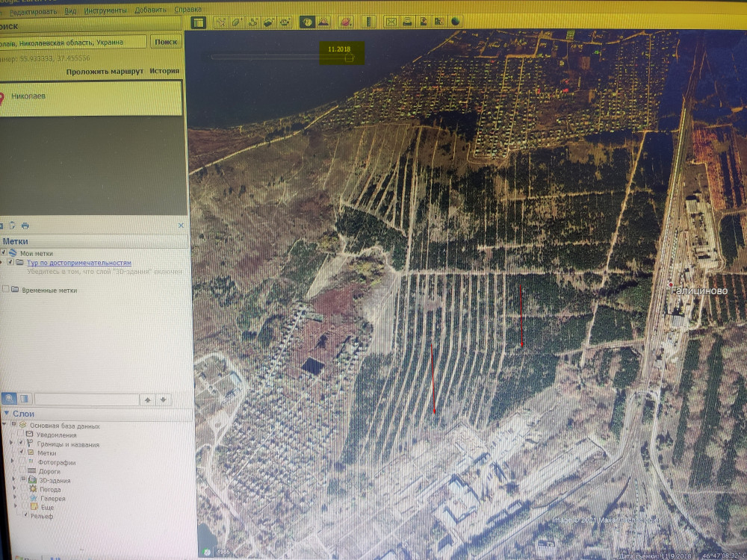Click the email envelope toolbar icon
747x560 pixels.
(391, 22)
